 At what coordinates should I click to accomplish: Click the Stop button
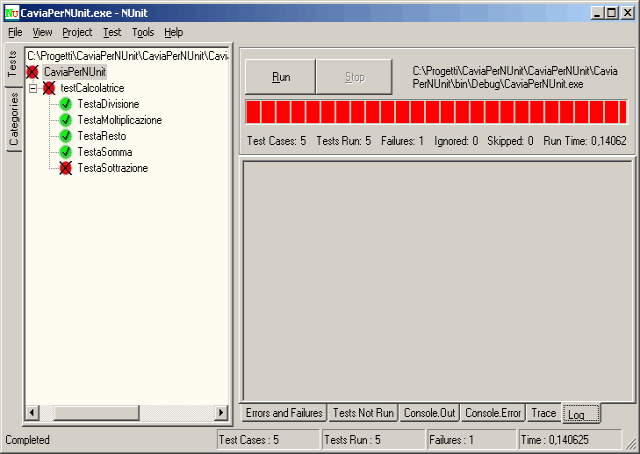tap(354, 77)
